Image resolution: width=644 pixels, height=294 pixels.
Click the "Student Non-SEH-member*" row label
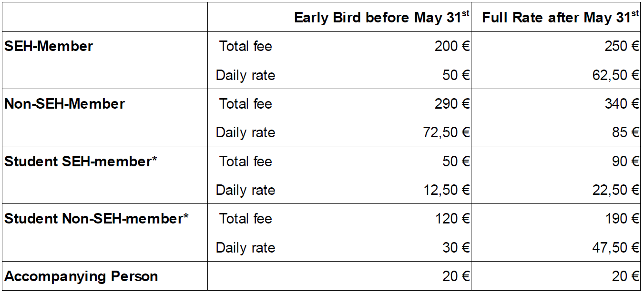click(97, 219)
